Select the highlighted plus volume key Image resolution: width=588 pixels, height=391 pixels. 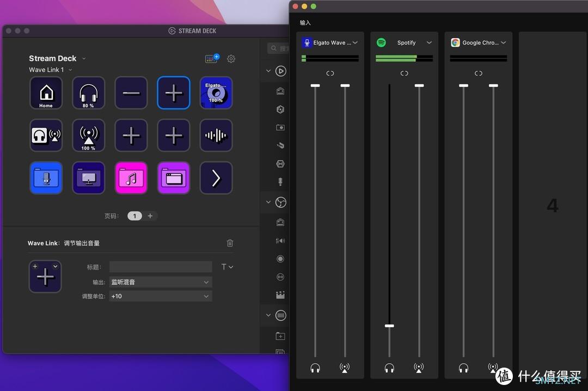(x=174, y=93)
